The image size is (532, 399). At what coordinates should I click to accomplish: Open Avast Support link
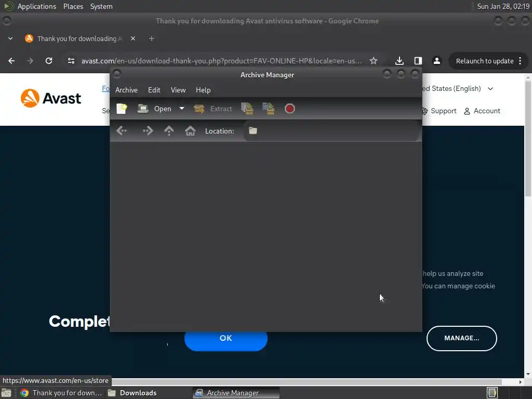439,111
